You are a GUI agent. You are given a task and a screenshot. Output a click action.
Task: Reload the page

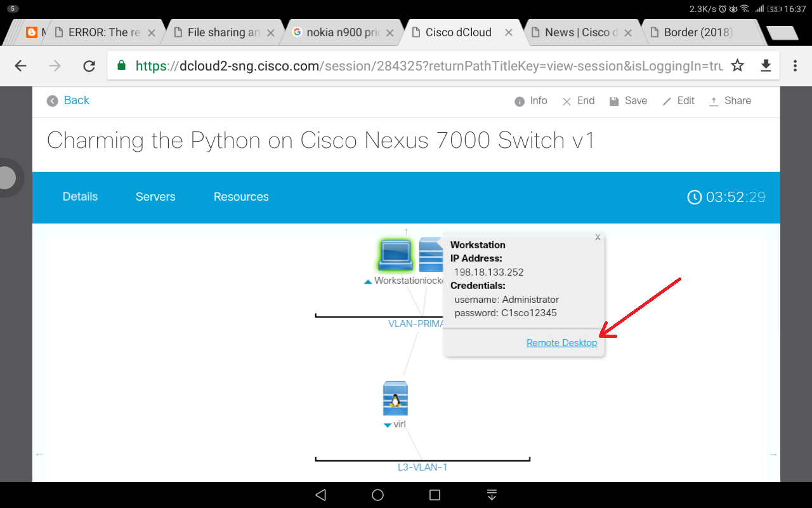pyautogui.click(x=88, y=65)
